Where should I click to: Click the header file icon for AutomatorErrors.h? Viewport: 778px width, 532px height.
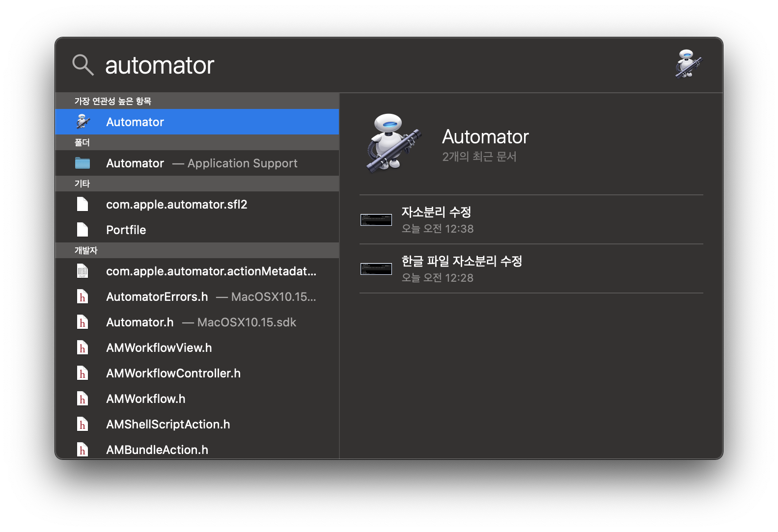pos(83,296)
